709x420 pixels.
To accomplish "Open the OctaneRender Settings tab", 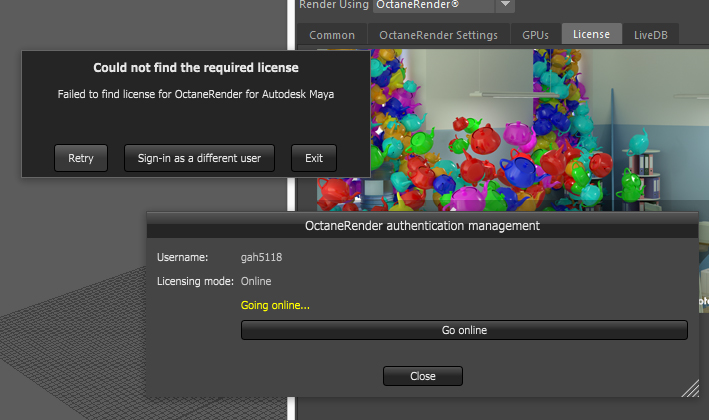I will pos(439,35).
